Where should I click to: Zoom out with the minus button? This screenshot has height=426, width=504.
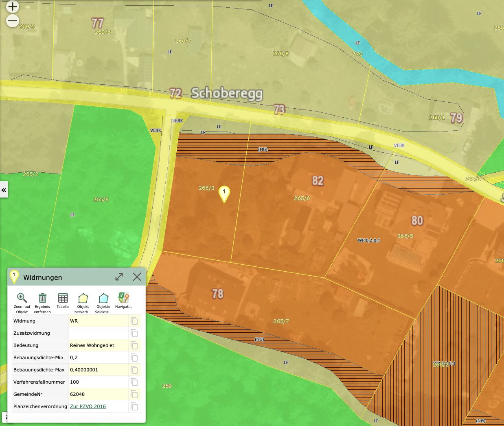tap(13, 21)
